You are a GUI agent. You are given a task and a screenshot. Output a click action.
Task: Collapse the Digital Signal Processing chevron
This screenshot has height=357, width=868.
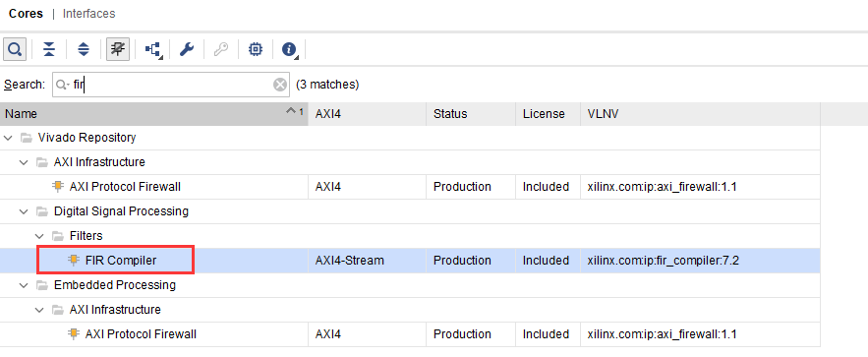pyautogui.click(x=24, y=211)
